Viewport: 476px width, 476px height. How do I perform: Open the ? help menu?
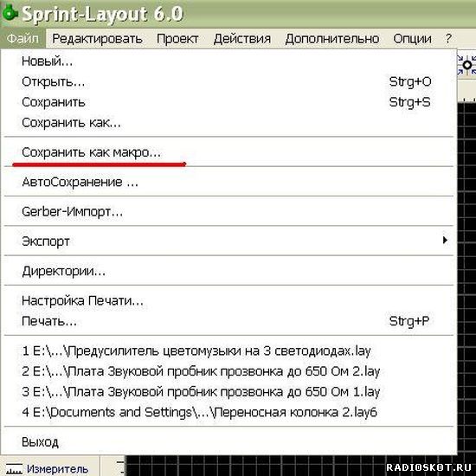[x=448, y=39]
